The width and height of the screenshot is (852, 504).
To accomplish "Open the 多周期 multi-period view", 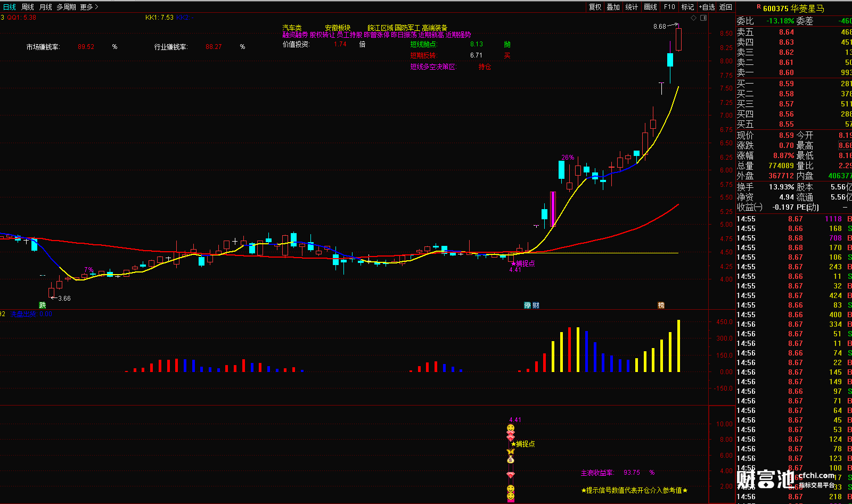I will pos(67,7).
